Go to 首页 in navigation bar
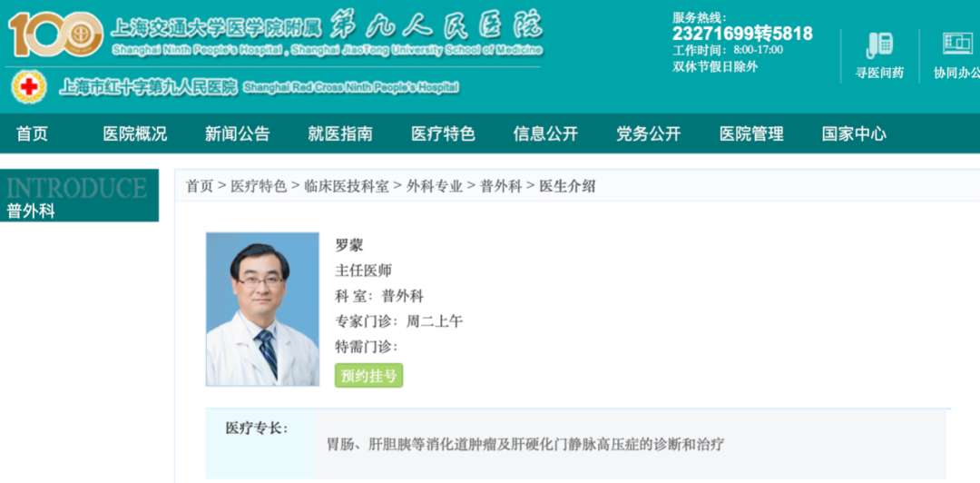Image resolution: width=980 pixels, height=483 pixels. (x=32, y=133)
